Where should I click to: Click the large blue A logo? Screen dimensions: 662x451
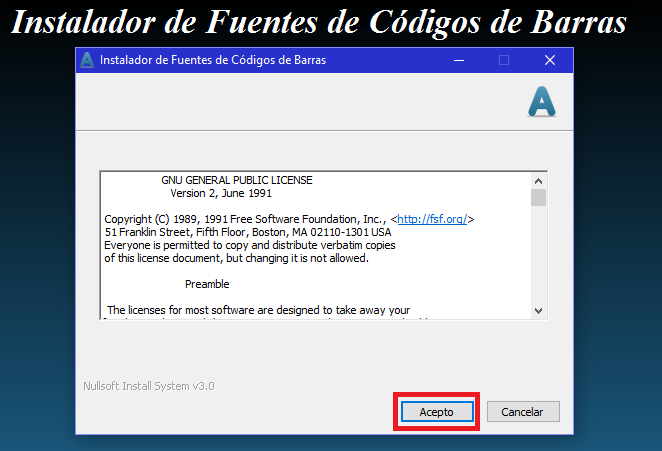coord(541,101)
